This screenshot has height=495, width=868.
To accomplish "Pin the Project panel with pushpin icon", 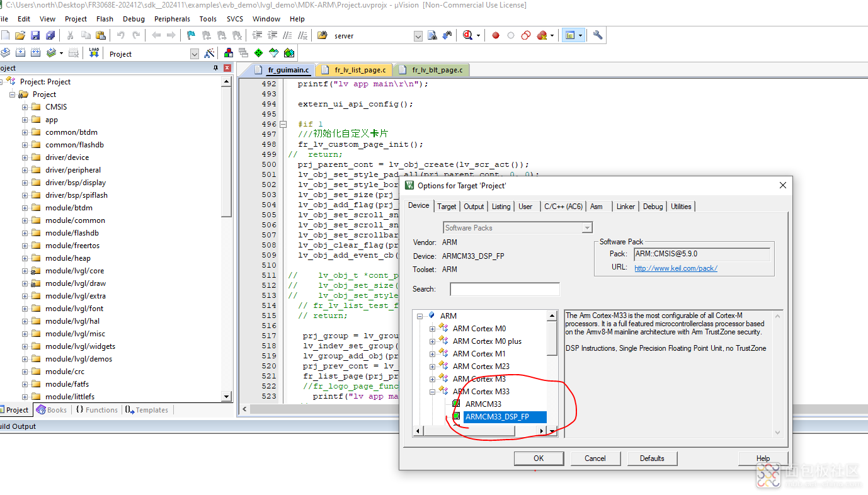I will [x=216, y=68].
